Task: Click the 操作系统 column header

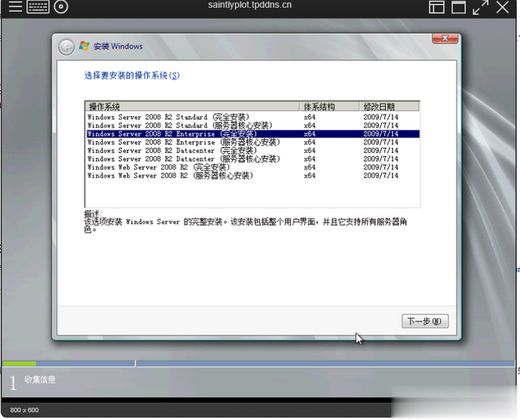Action: 193,106
